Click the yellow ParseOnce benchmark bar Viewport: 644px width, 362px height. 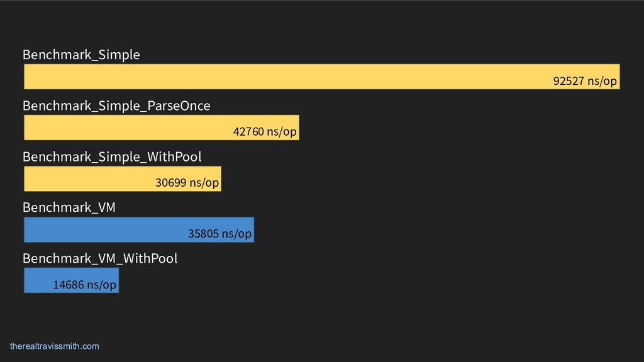(x=126, y=128)
